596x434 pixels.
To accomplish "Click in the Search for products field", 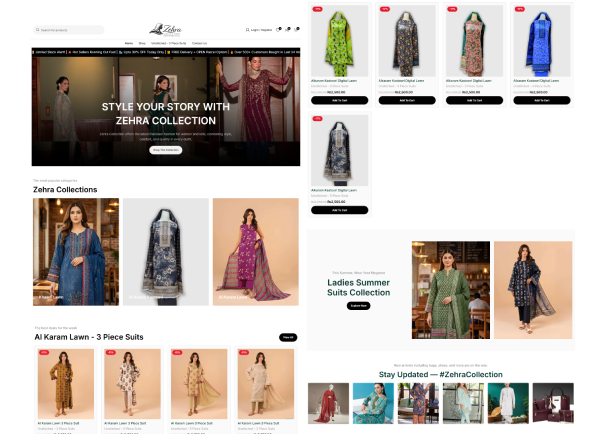I will (x=68, y=30).
